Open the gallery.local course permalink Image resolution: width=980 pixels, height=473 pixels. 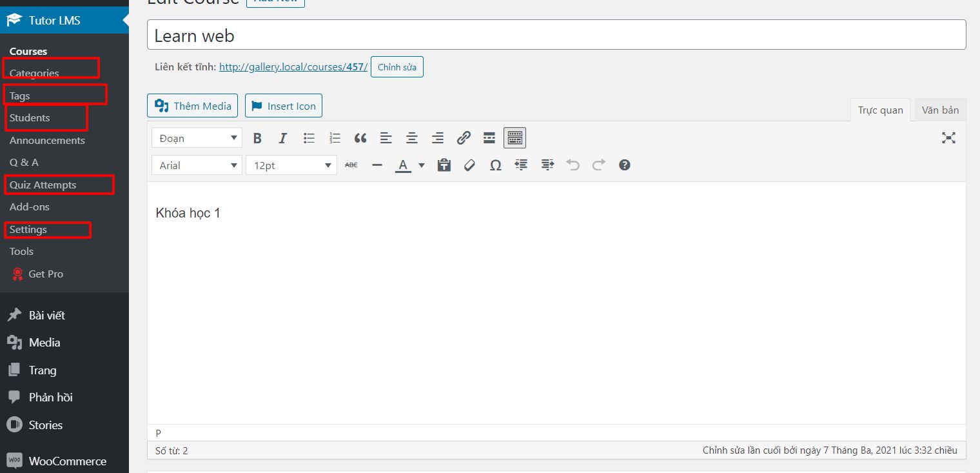(293, 67)
